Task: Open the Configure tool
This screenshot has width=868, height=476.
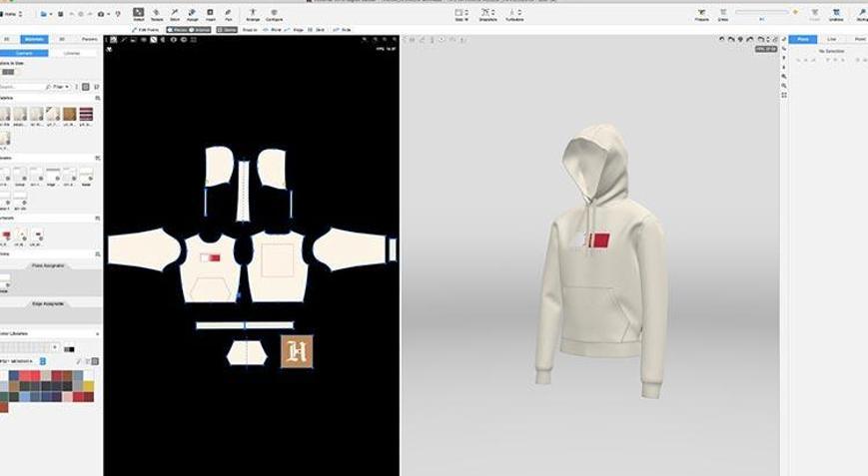Action: tap(274, 14)
